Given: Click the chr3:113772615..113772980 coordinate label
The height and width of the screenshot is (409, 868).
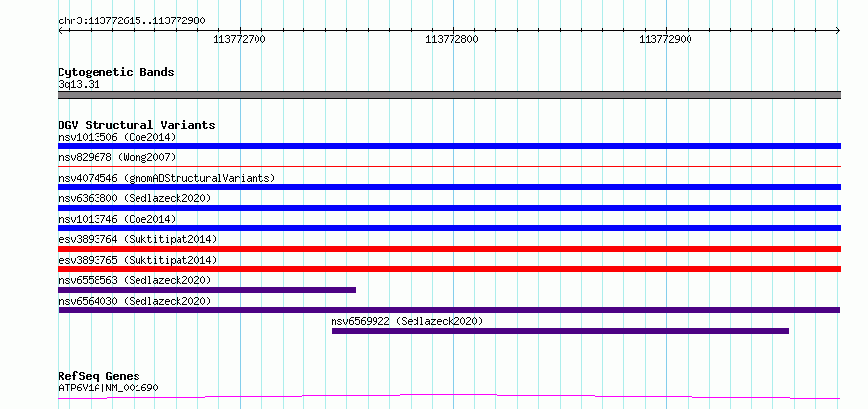Looking at the screenshot, I should point(132,21).
